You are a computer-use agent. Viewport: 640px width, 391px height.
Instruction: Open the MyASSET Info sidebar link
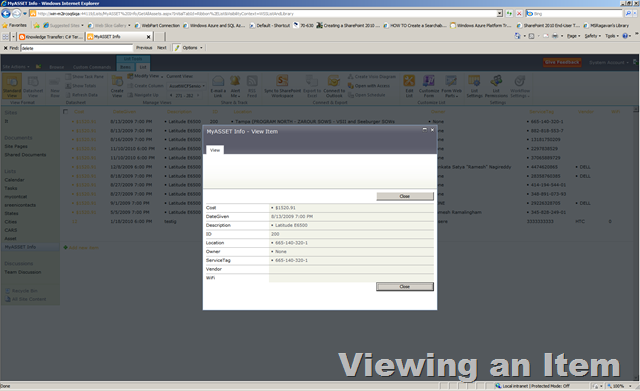(20, 247)
